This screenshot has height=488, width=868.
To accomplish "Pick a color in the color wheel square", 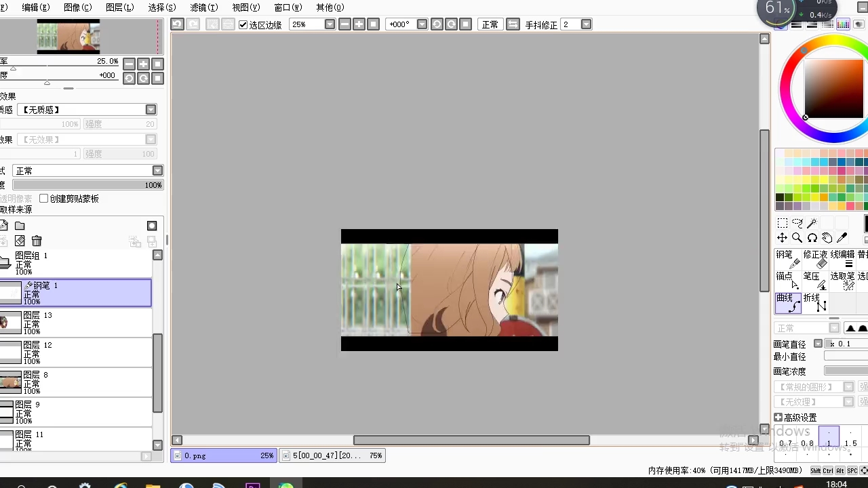I will point(834,88).
